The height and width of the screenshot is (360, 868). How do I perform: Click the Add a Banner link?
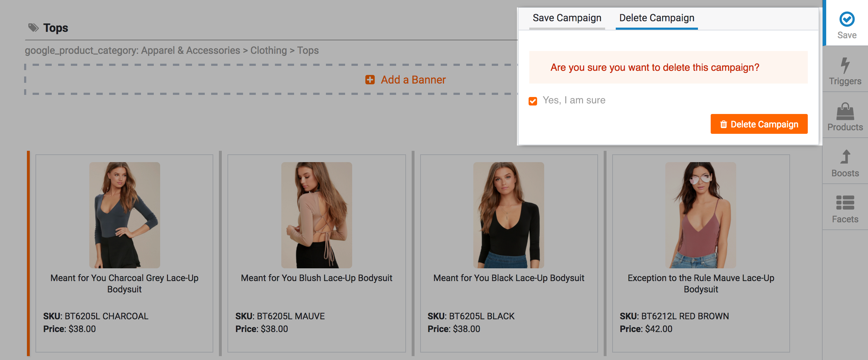coord(413,80)
